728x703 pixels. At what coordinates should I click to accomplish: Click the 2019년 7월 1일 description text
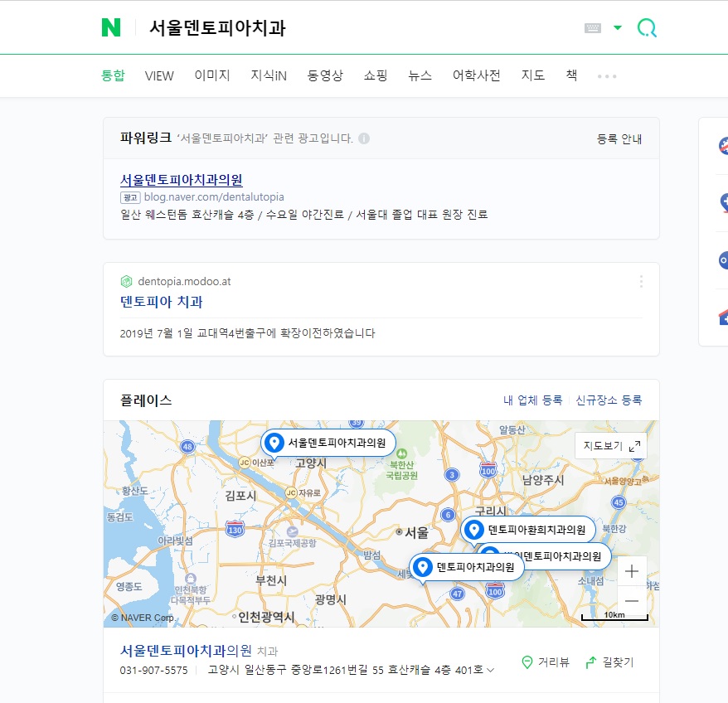pos(247,333)
